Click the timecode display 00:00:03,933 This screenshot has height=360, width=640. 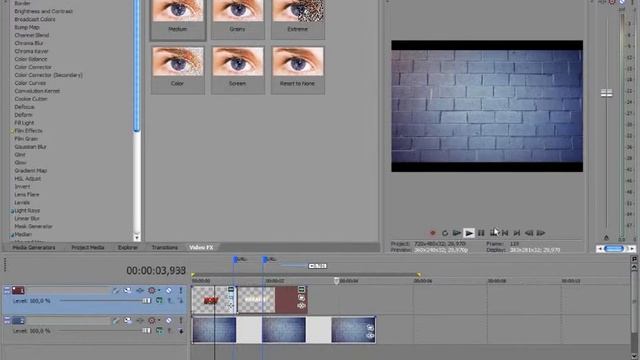[156, 270]
